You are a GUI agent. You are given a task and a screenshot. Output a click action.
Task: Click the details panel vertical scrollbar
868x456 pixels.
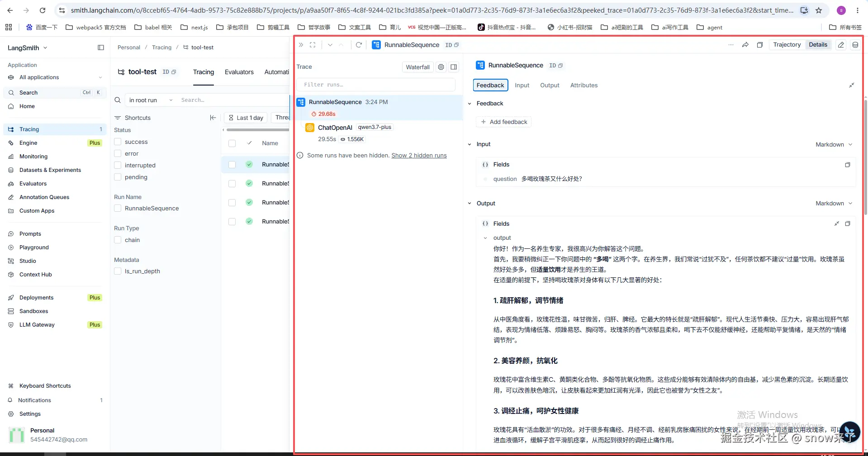coord(865,158)
